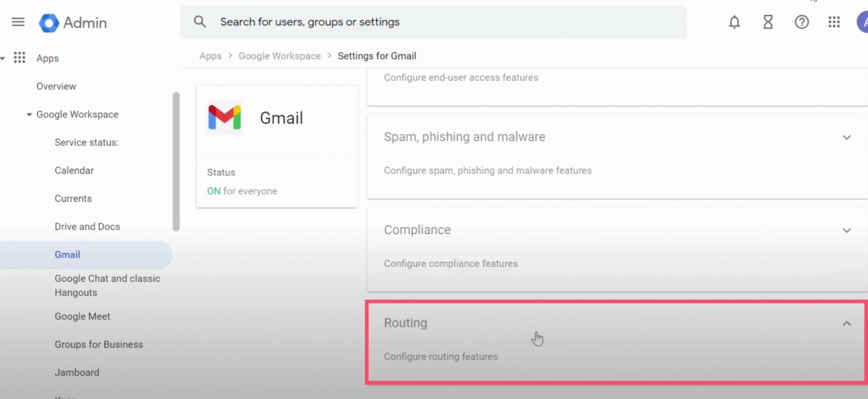Open Overview in the sidebar

[x=56, y=86]
